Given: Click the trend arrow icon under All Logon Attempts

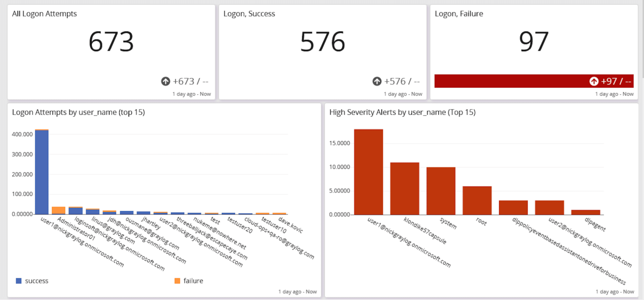Looking at the screenshot, I should [166, 81].
